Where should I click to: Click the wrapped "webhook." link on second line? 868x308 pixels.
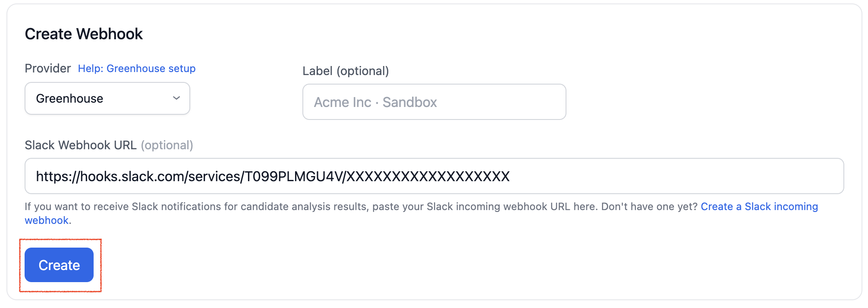(47, 220)
